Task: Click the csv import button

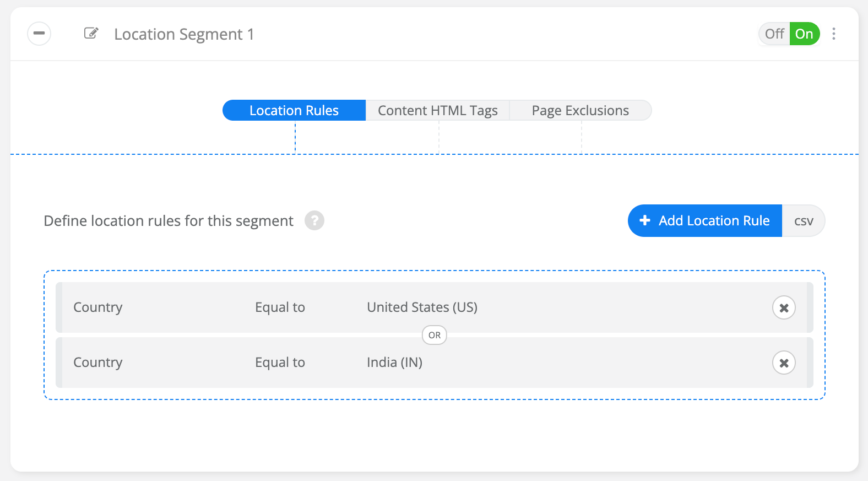Action: point(803,221)
